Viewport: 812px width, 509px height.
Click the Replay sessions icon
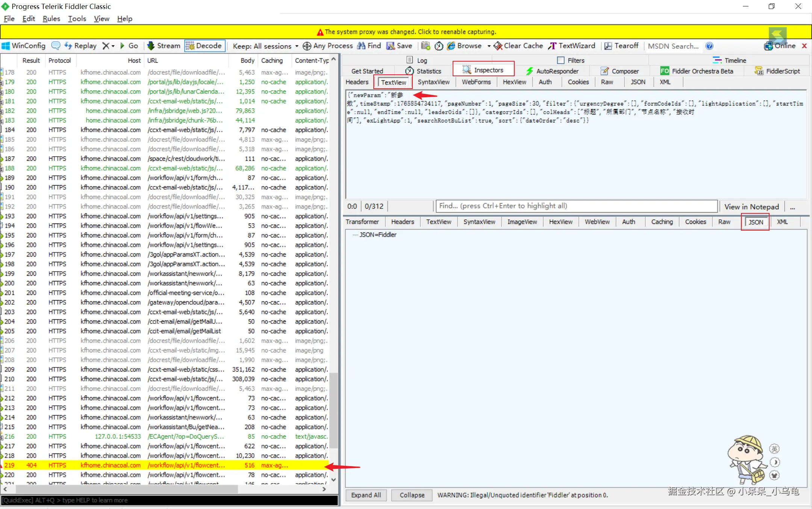(68, 46)
